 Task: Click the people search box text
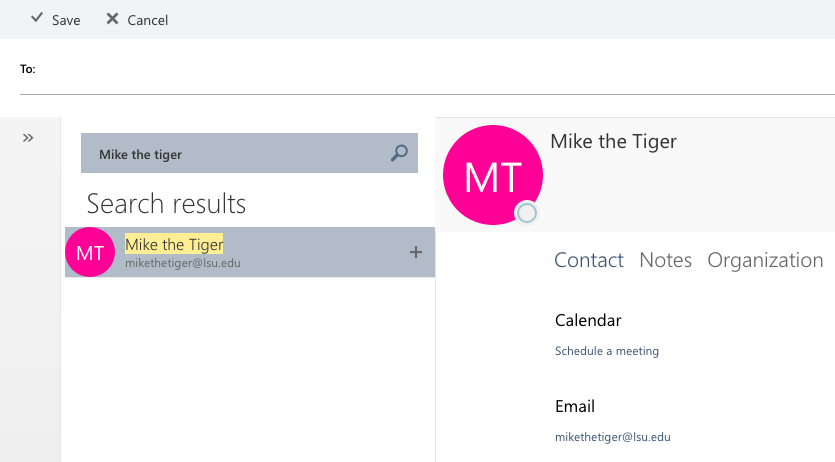coord(141,155)
